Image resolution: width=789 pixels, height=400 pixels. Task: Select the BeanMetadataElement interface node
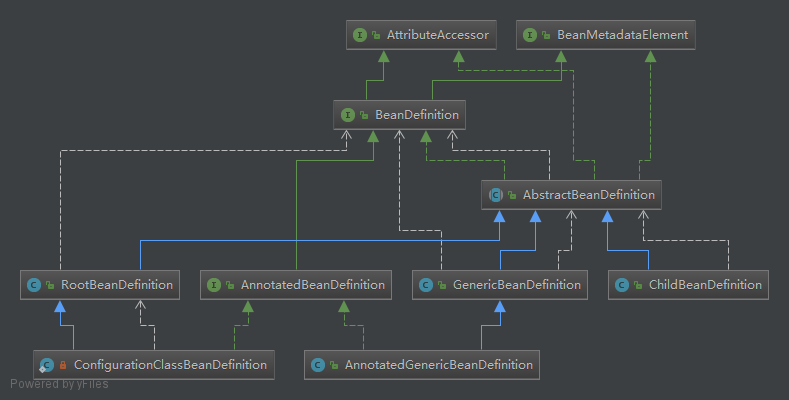pos(606,35)
